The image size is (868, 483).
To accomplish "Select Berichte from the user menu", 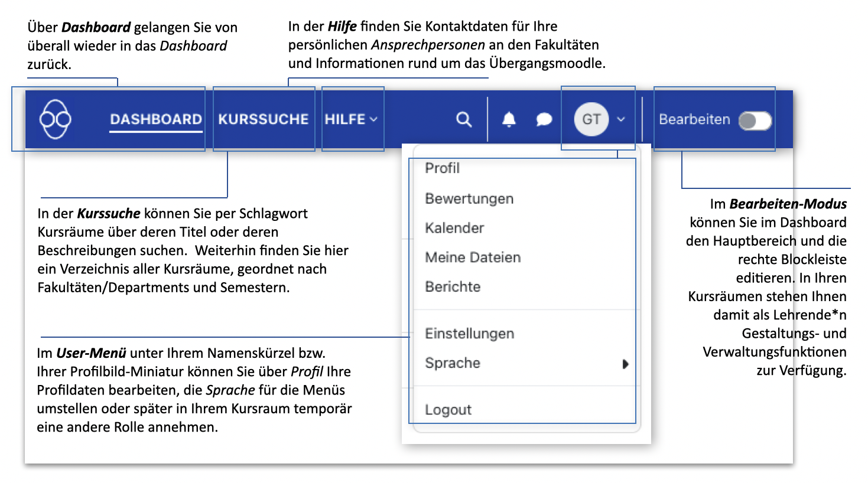I will coord(453,287).
